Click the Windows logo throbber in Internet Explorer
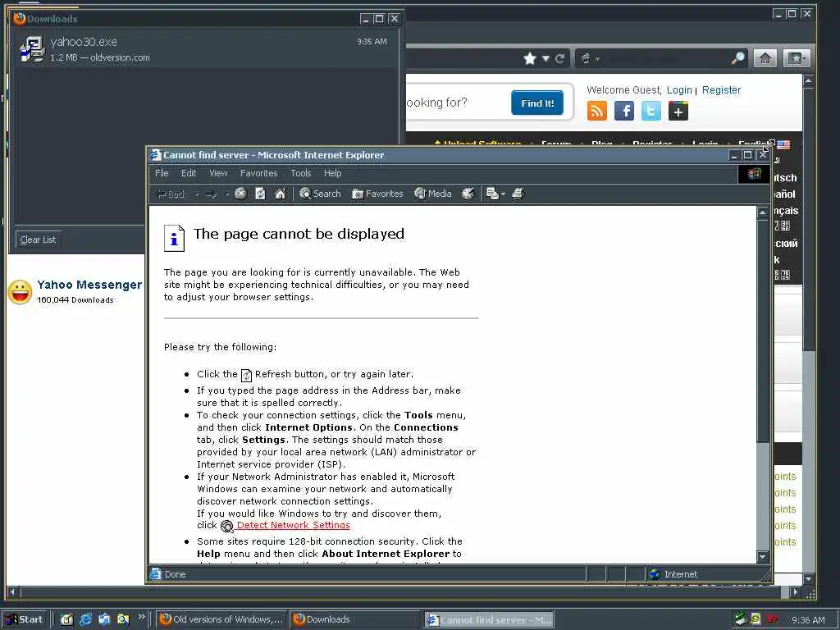 [x=755, y=174]
